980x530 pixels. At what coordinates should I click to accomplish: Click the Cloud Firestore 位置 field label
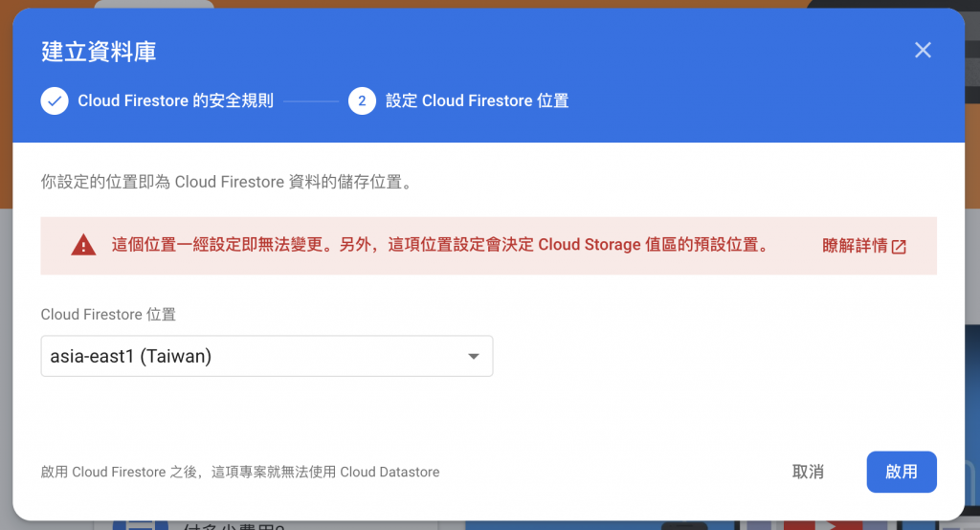(x=108, y=315)
